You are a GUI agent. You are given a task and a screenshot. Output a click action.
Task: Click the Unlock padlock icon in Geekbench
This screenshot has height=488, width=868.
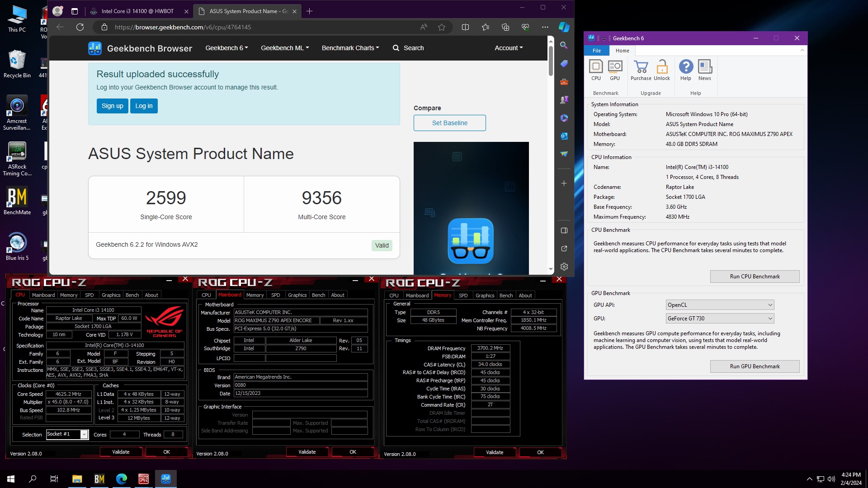(x=662, y=70)
